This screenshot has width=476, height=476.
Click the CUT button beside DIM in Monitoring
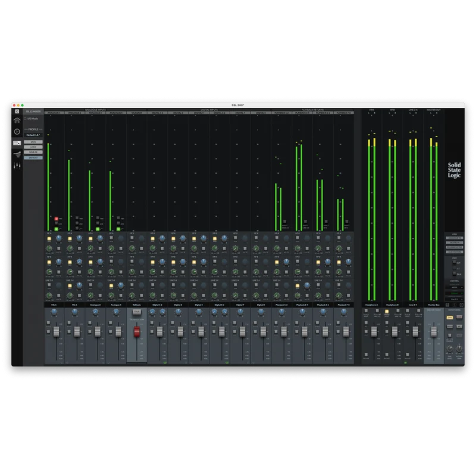[x=459, y=317]
